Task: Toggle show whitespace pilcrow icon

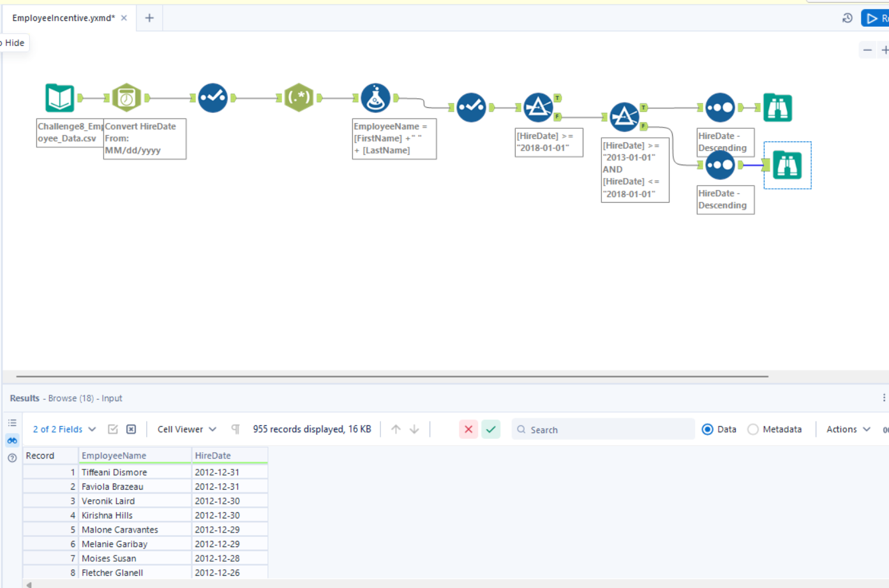Action: [x=235, y=429]
